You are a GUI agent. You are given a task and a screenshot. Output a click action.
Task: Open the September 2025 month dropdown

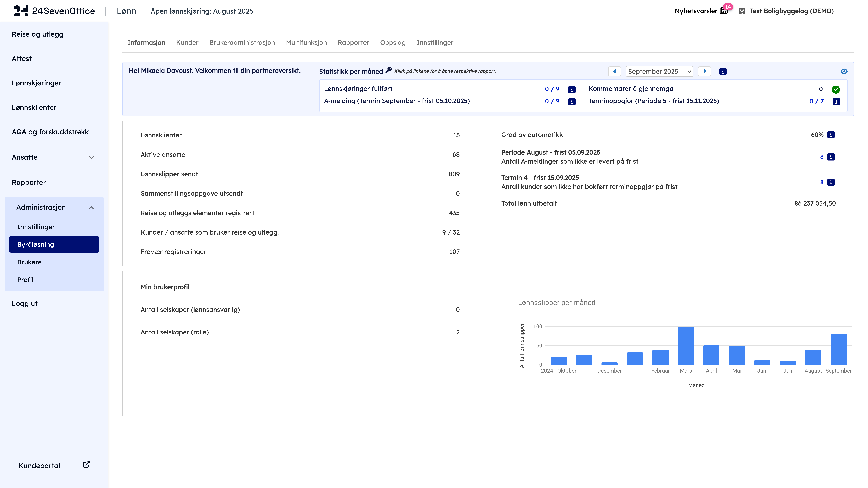point(659,71)
